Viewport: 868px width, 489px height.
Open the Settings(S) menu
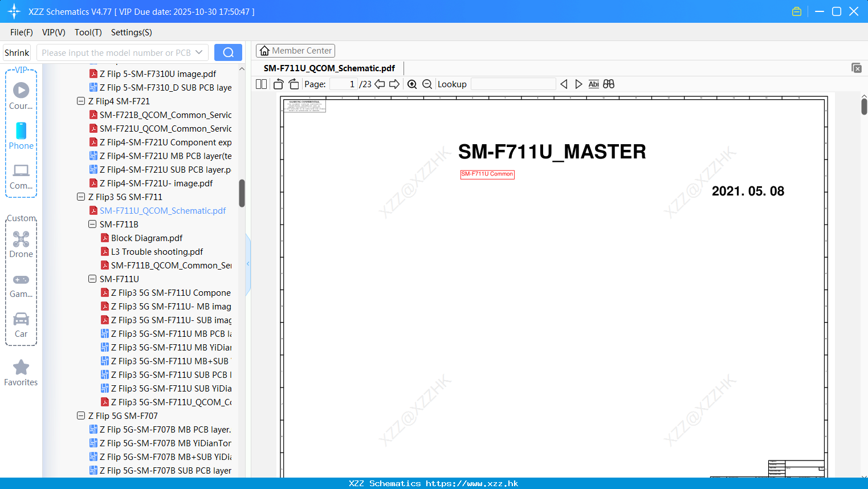point(132,32)
